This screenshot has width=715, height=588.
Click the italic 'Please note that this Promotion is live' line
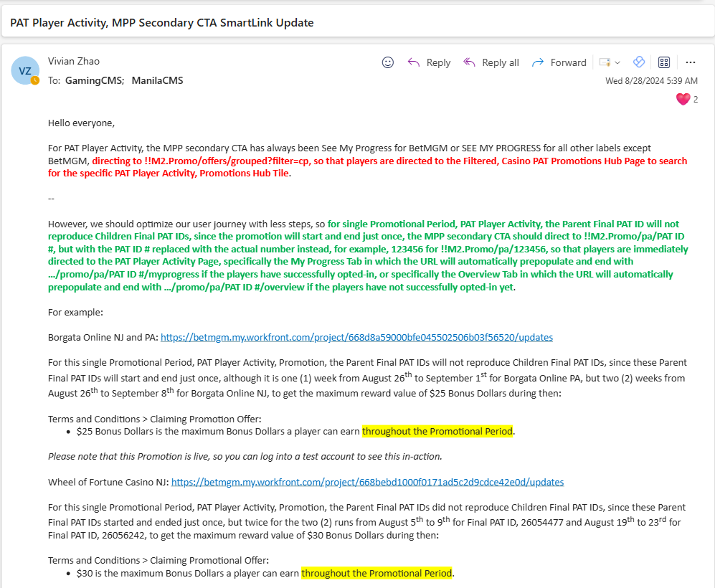click(x=245, y=456)
